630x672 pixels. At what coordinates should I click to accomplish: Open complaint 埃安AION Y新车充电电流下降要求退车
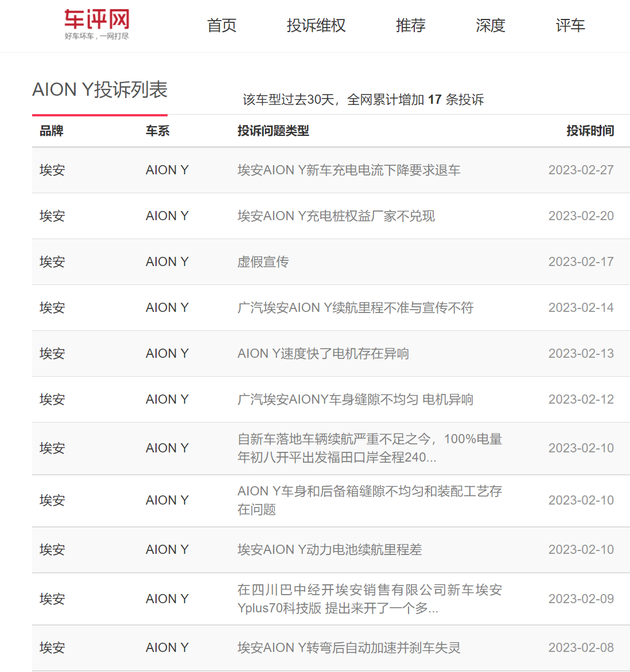[349, 170]
